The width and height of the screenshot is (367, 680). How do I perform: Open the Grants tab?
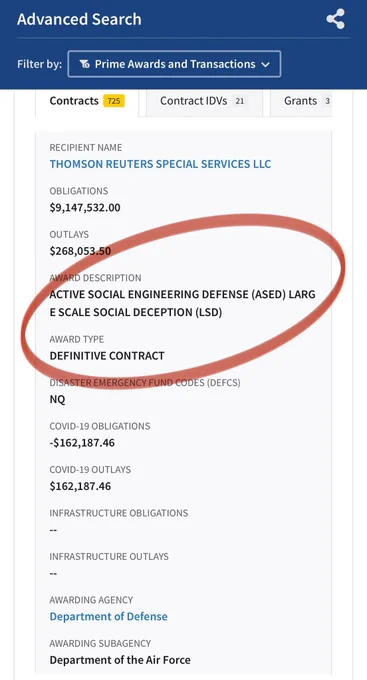coord(301,101)
